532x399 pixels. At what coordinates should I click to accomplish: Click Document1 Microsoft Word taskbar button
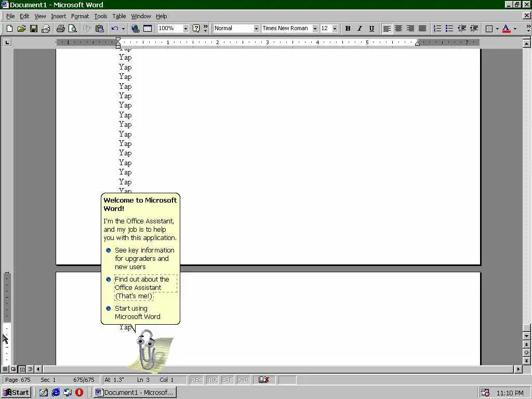135,393
